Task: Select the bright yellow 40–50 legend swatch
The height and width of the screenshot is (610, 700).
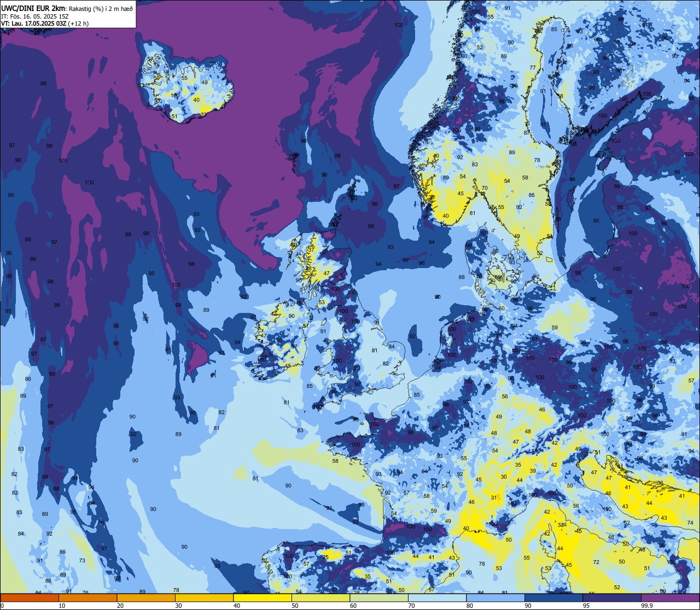Action: click(x=262, y=598)
